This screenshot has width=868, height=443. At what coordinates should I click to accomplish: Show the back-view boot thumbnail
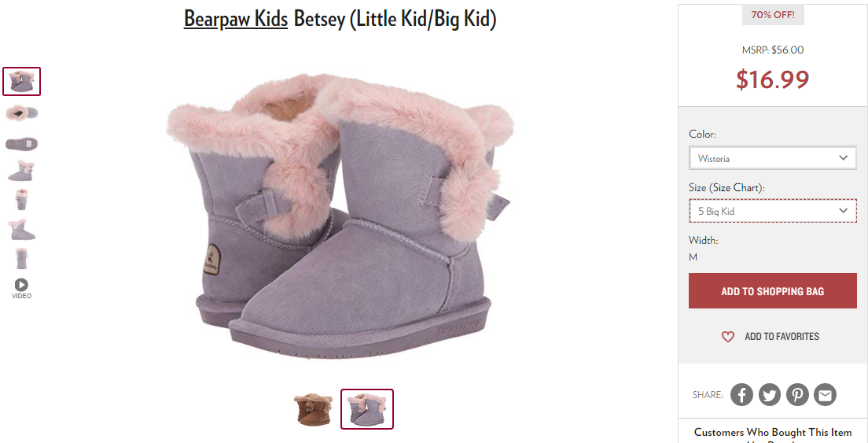pos(21,259)
